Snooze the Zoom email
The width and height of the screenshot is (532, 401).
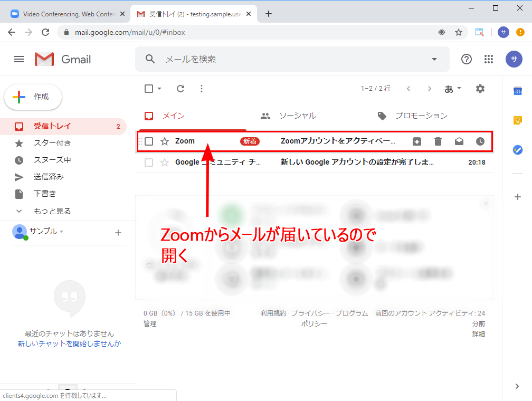pyautogui.click(x=480, y=141)
